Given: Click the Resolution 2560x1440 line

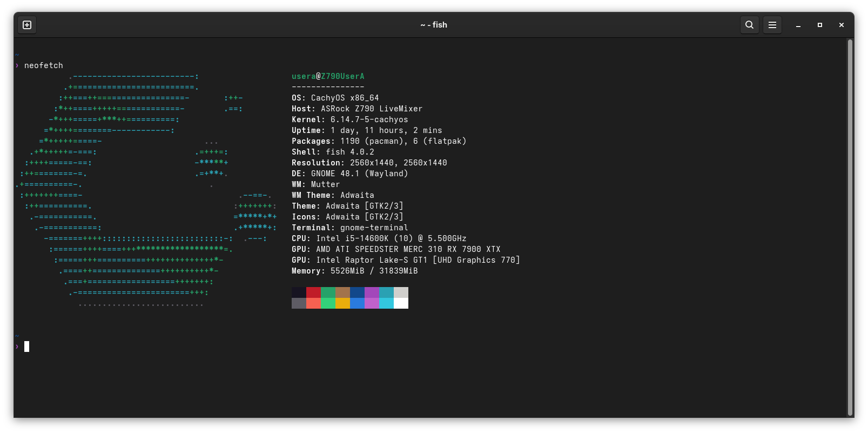Looking at the screenshot, I should click(369, 163).
